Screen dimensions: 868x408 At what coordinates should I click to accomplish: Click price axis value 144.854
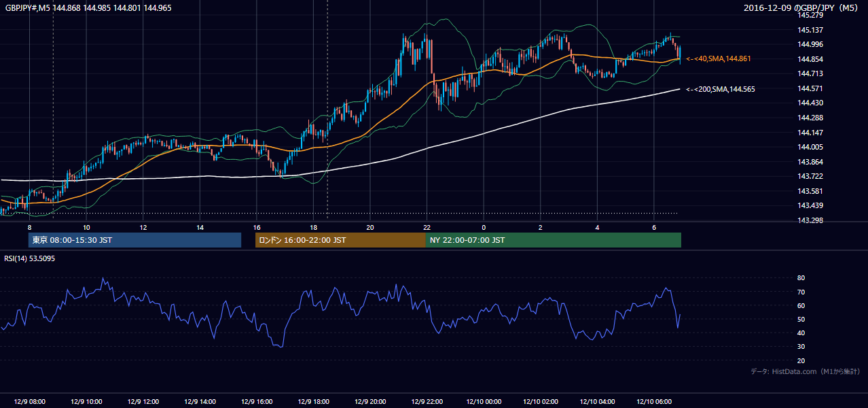811,59
